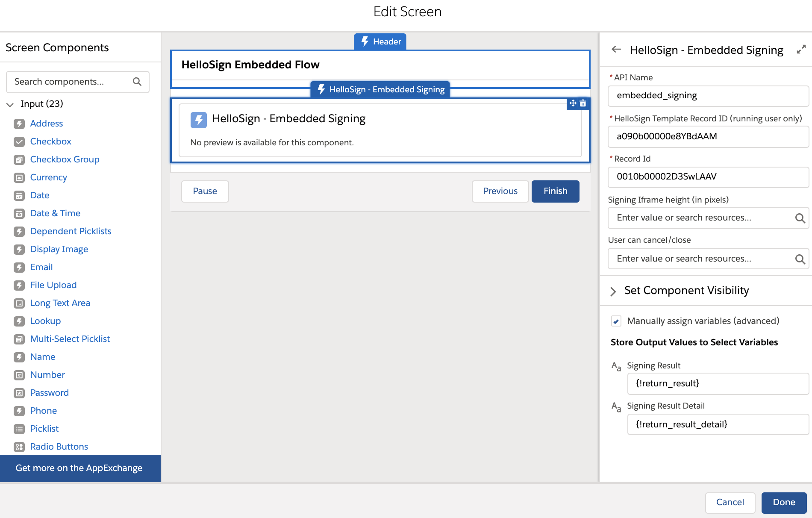The image size is (812, 518).
Task: Add the Multi-Select Picklist component
Action: tap(70, 339)
